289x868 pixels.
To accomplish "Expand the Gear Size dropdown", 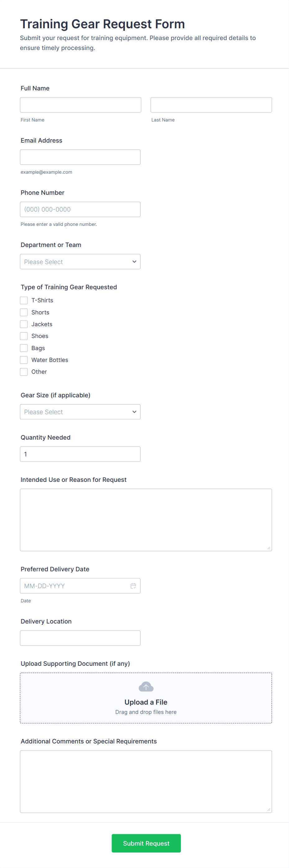I will coord(80,412).
